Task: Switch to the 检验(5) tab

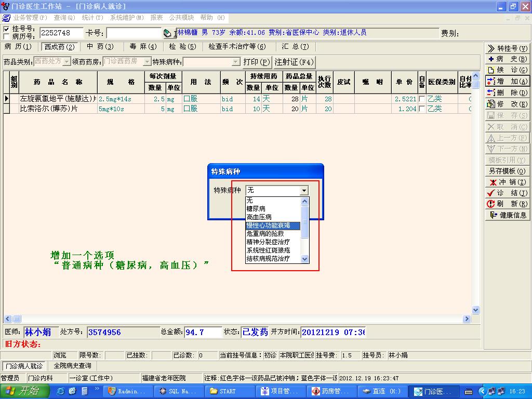Action: point(182,46)
